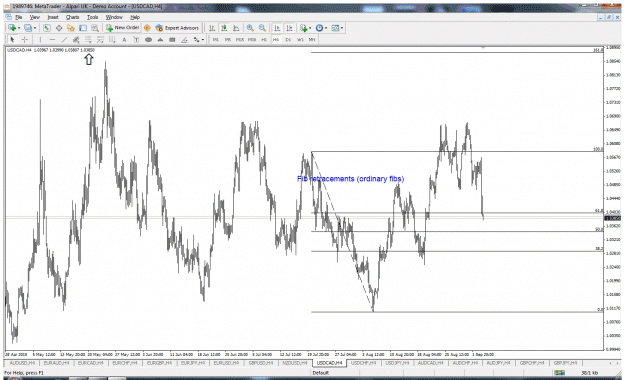The image size is (625, 380).
Task: Click the New Order button
Action: pyautogui.click(x=122, y=28)
